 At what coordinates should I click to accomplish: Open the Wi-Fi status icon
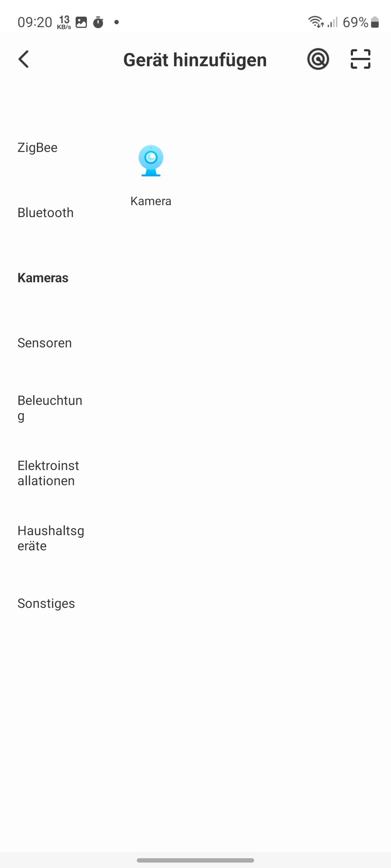[315, 21]
